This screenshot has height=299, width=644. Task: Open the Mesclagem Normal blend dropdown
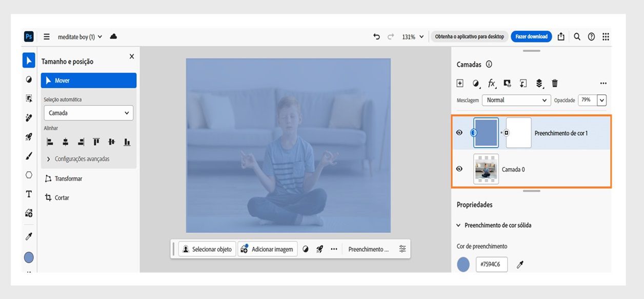(x=517, y=100)
